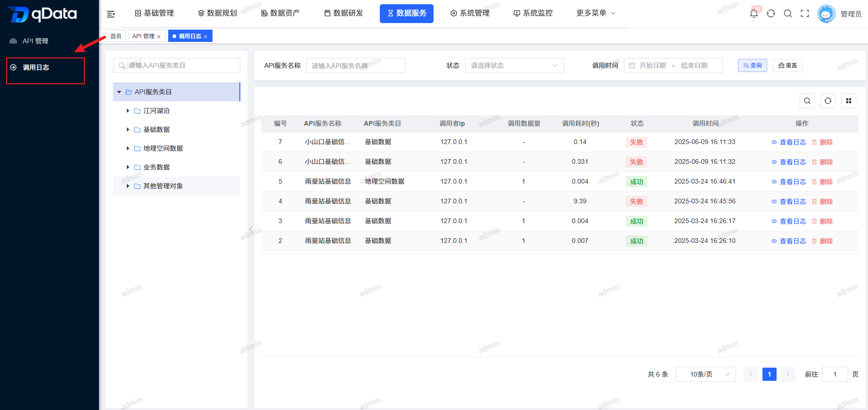The image size is (868, 410).
Task: Click 失败 status tag in row 7
Action: point(637,142)
